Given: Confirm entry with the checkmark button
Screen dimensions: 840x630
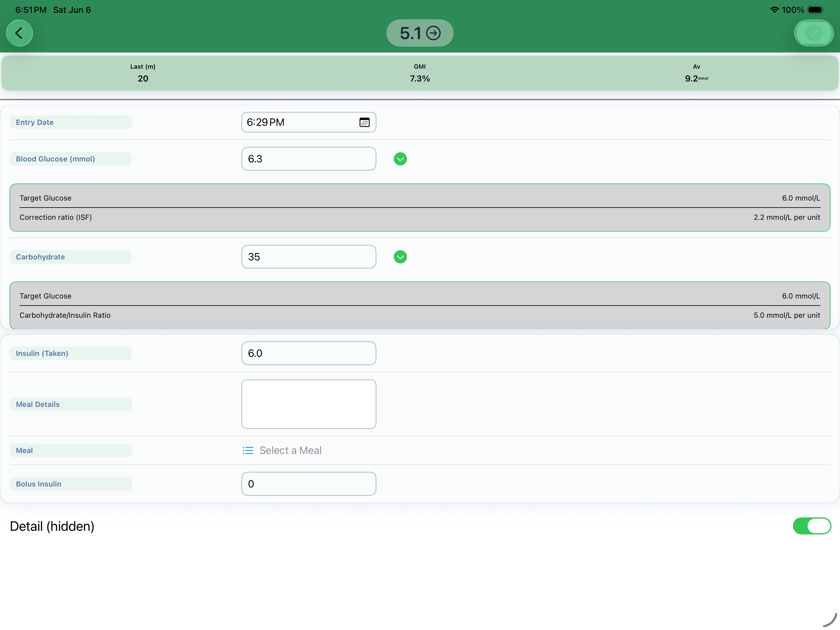Looking at the screenshot, I should pos(813,33).
